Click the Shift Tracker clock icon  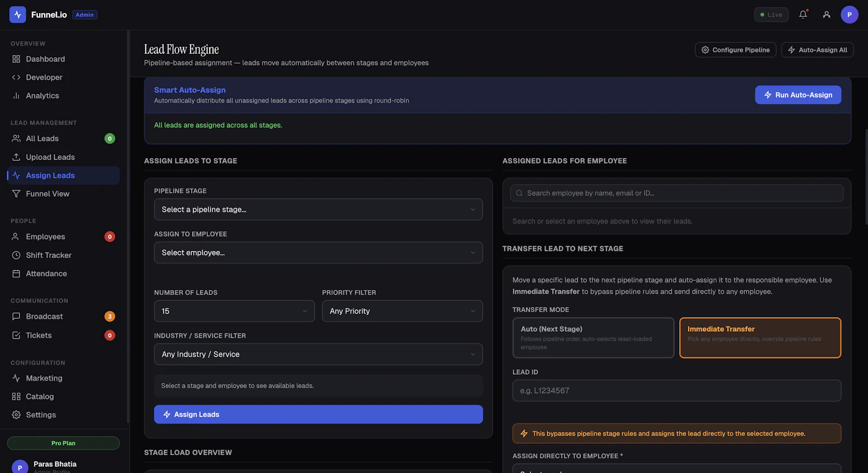click(16, 255)
